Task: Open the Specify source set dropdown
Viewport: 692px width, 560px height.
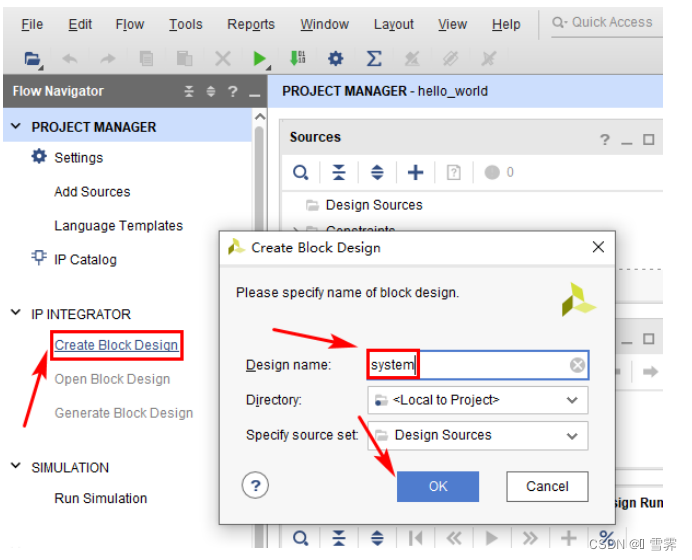Action: pyautogui.click(x=478, y=436)
